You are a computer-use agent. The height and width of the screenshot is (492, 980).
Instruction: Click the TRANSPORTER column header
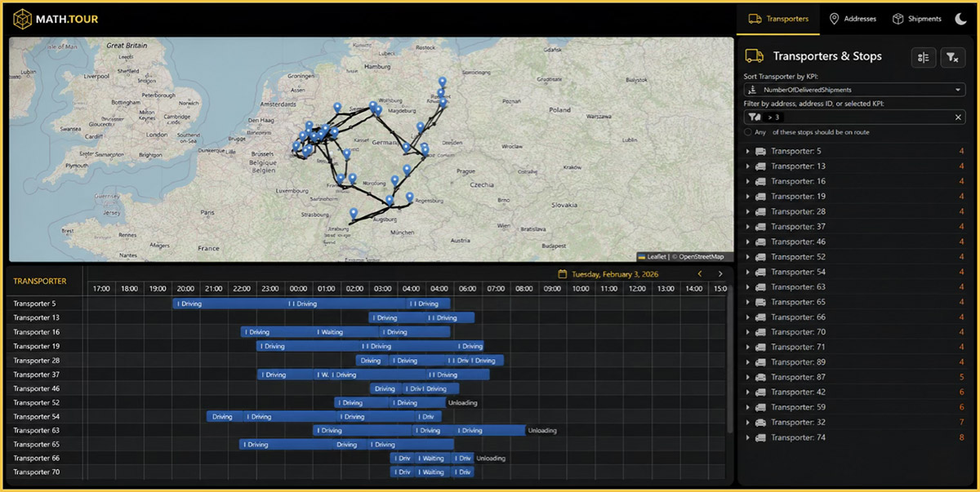[x=40, y=281]
